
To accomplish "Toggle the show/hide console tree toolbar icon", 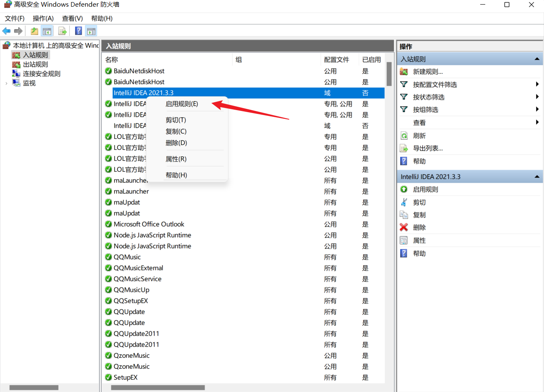I will [47, 31].
